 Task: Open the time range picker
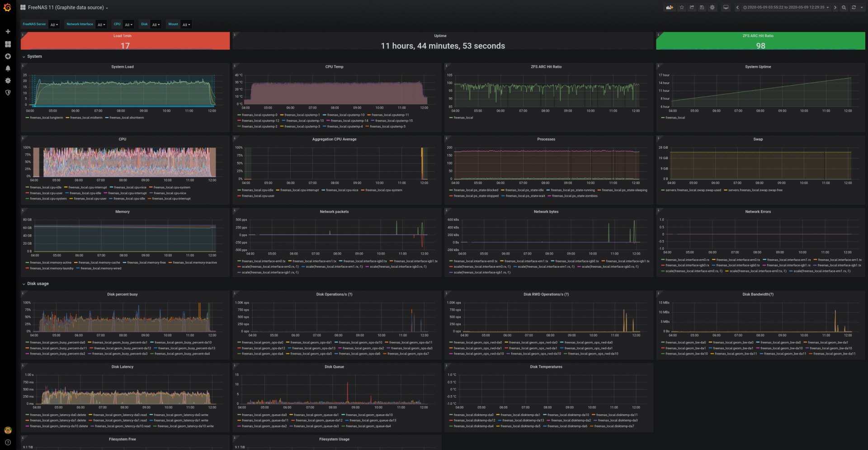pyautogui.click(x=786, y=7)
